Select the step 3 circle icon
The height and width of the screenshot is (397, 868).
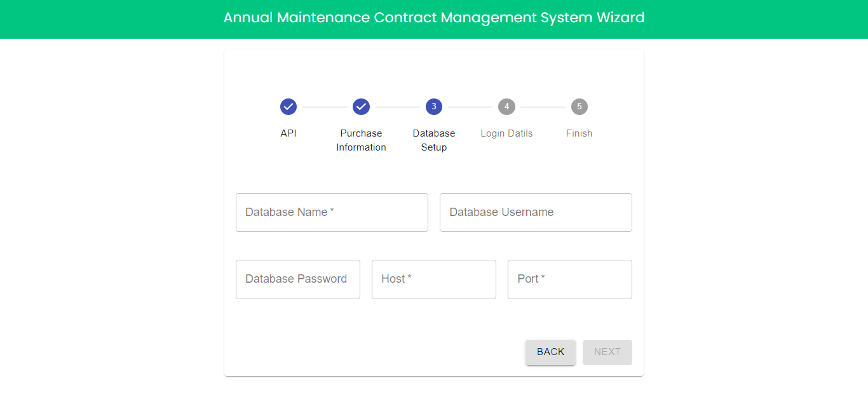click(434, 107)
